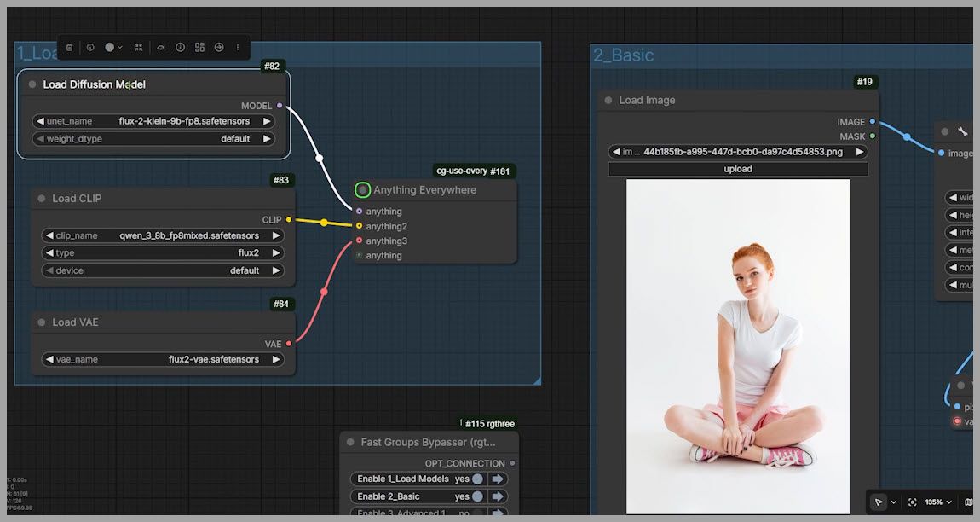The image size is (980, 522).
Task: Click the fit view icon beside 135%
Action: point(913,502)
